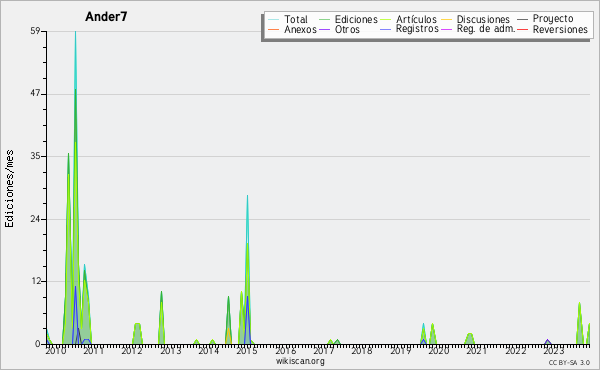Select the Anexos legend entry
The image size is (600, 370).
300,29
